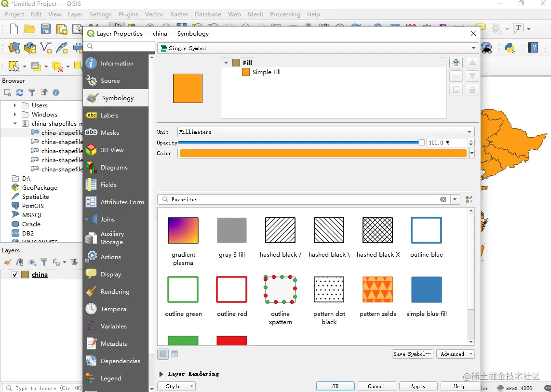
Task: Click the Apply button
Action: coord(418,386)
